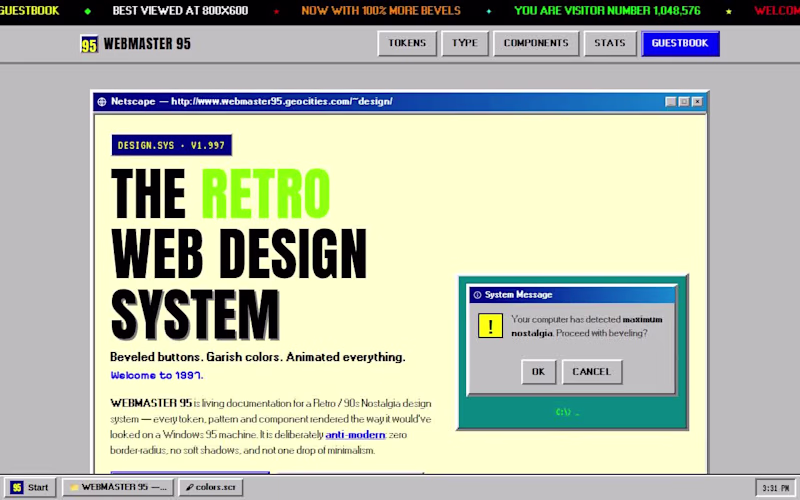Click CANCEL in the System Message dialog
800x500 pixels.
point(592,372)
